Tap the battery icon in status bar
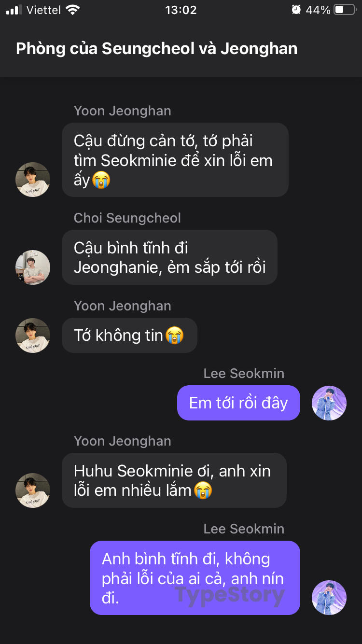 click(x=345, y=10)
